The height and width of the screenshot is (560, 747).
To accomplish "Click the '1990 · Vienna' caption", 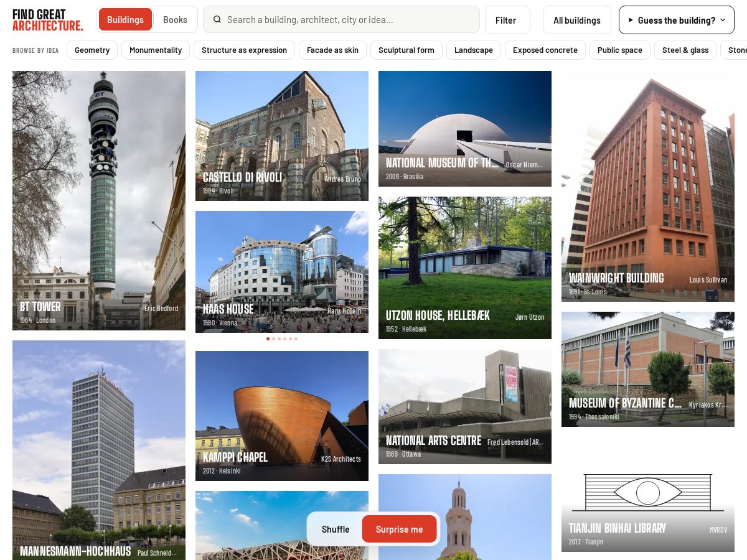I will click(220, 323).
